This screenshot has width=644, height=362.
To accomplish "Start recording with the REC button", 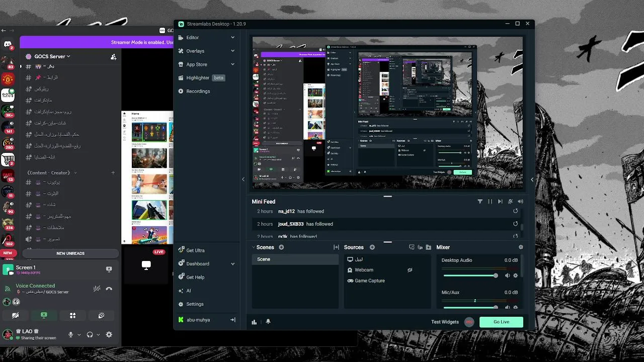I will (469, 322).
